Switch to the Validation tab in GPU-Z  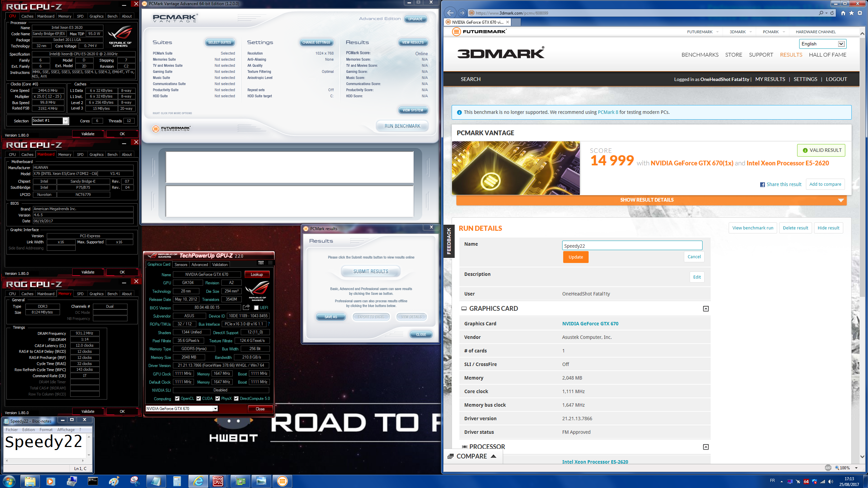[x=220, y=264]
